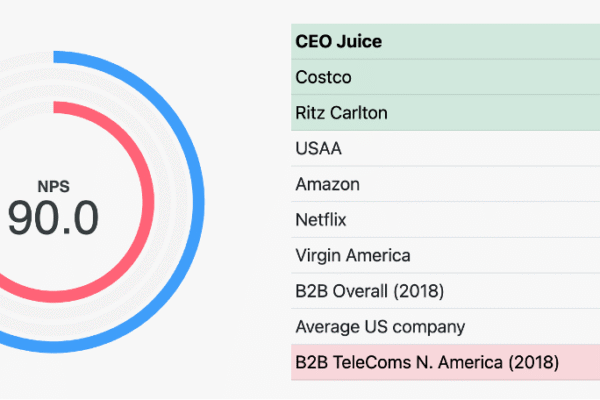This screenshot has height=400, width=600.
Task: Click the 90.0 score value
Action: click(53, 218)
